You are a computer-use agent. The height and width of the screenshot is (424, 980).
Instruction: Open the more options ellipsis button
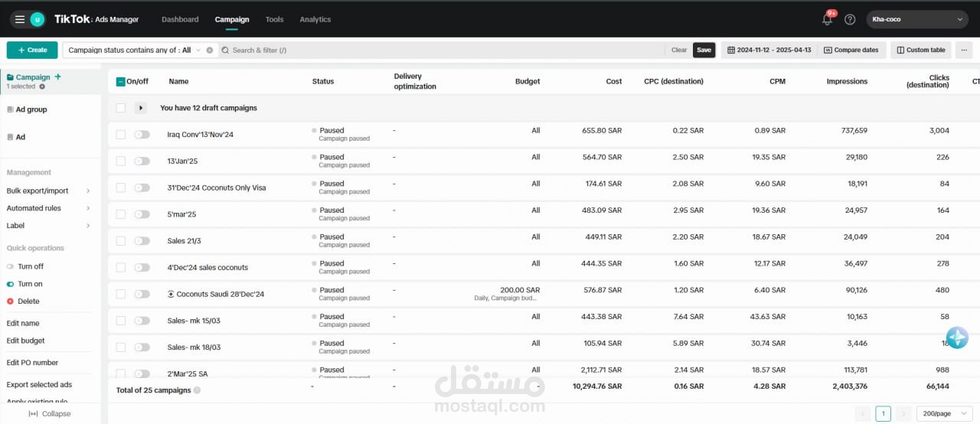click(964, 50)
